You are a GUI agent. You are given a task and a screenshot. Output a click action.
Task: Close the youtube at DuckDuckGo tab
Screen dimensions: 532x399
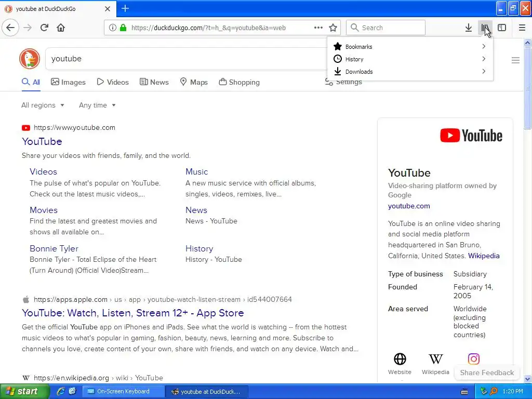pos(108,9)
